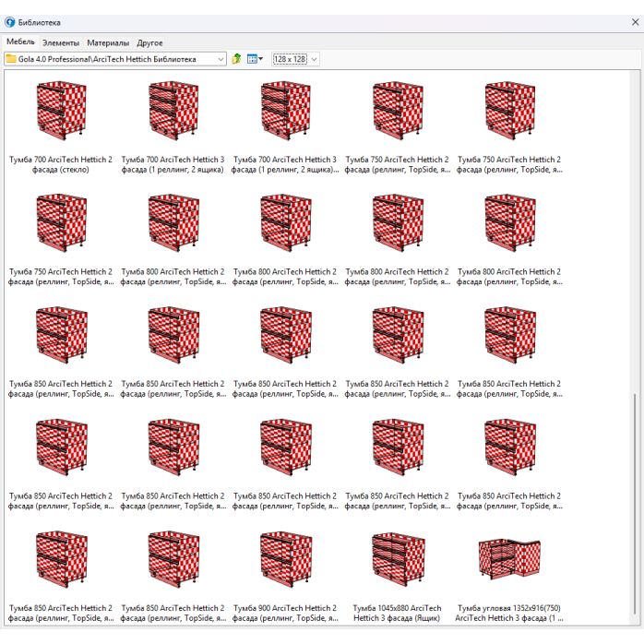Close the Библиотека window
This screenshot has width=644, height=644.
tap(635, 22)
